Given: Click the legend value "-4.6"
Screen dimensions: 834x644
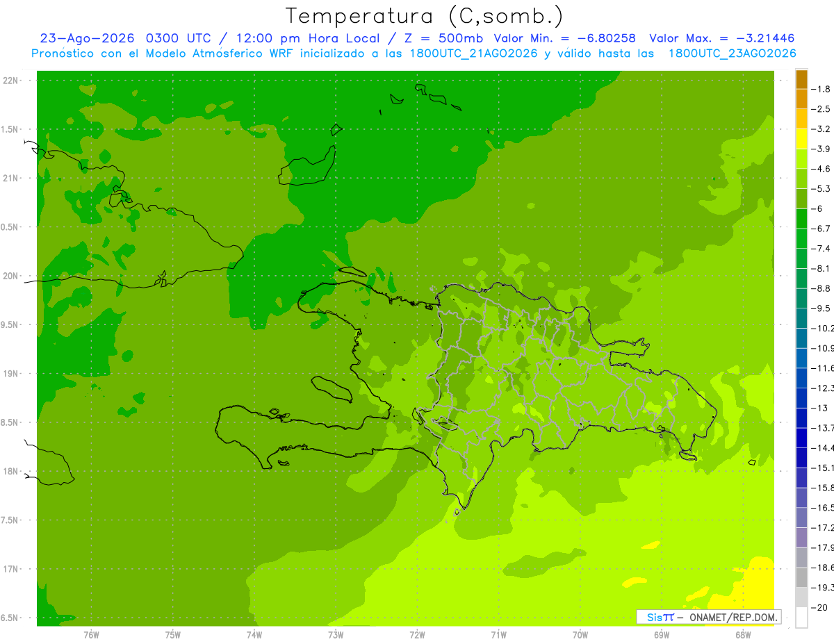Looking at the screenshot, I should click(x=821, y=169).
